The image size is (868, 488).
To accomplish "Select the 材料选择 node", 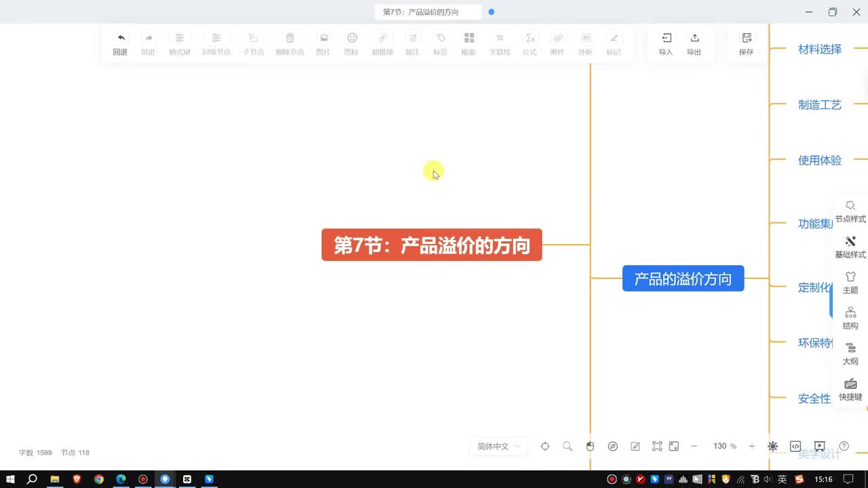I will (x=820, y=49).
